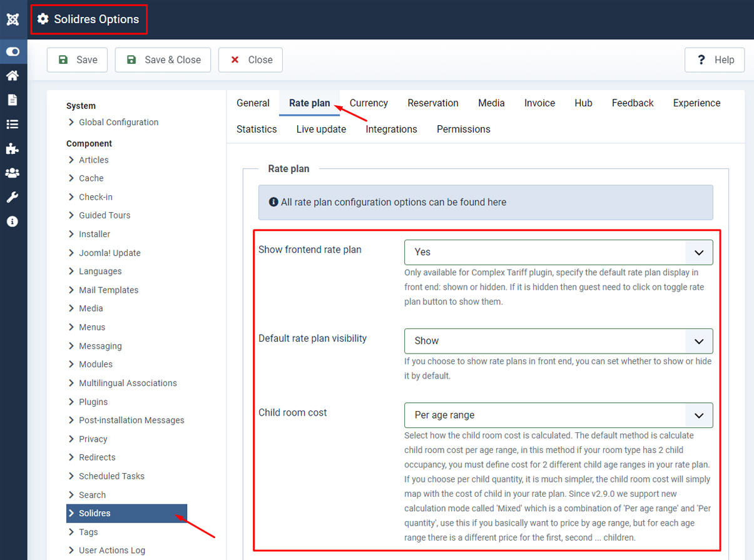Expand Global Configuration in the sidebar
The height and width of the screenshot is (560, 754).
pyautogui.click(x=118, y=123)
